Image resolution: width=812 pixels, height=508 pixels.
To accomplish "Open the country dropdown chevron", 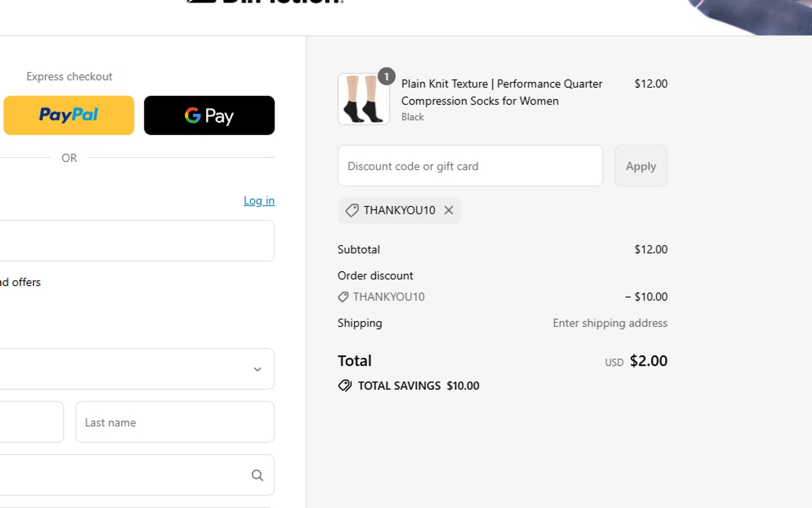I will tap(258, 370).
